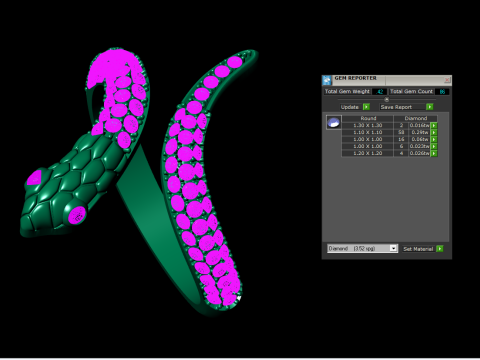Open the Diamond material dropdown
Viewport: 480px width, 360px height.
pyautogui.click(x=394, y=248)
